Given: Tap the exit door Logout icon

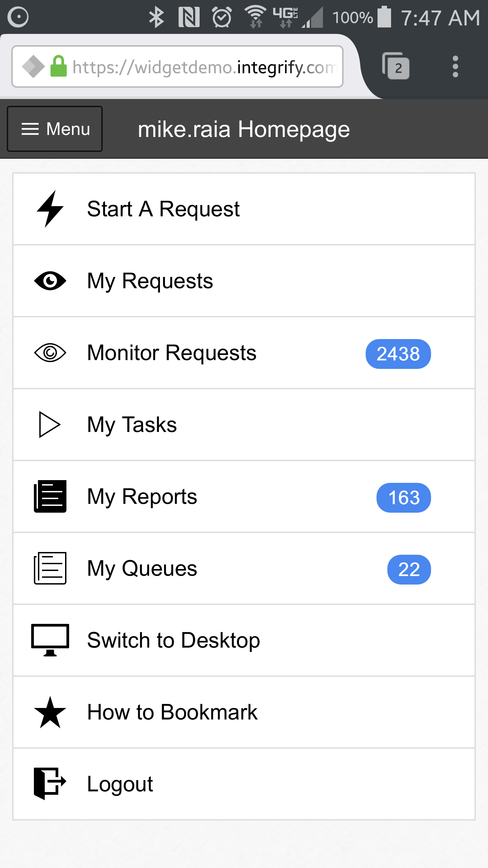Looking at the screenshot, I should (50, 784).
